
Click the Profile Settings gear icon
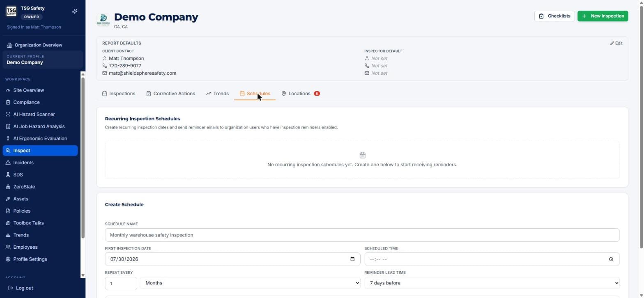(x=8, y=259)
